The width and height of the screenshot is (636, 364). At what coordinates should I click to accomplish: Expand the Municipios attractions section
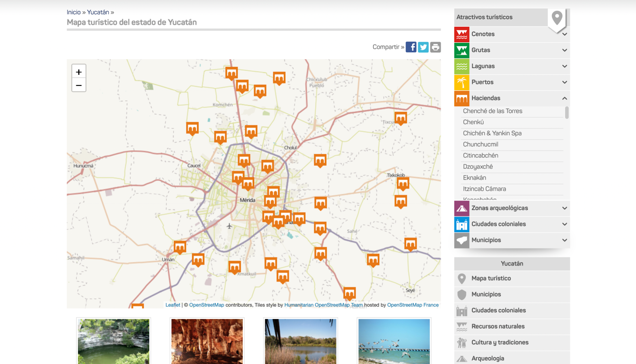(564, 240)
